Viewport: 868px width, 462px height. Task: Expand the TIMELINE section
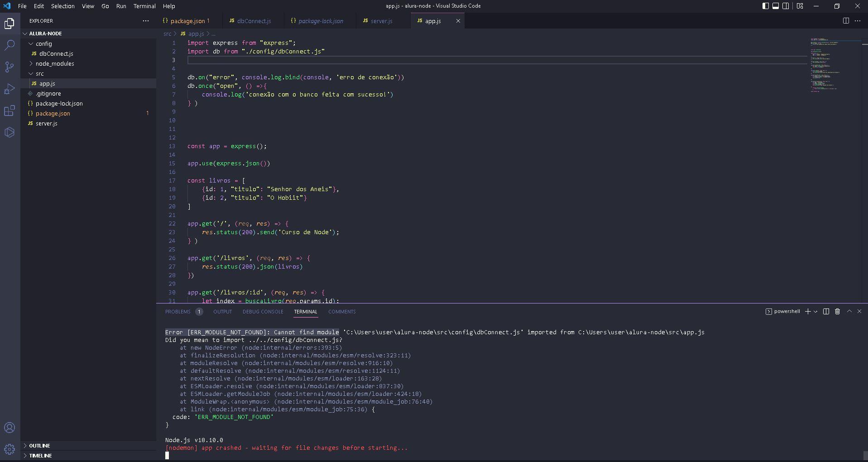tap(88, 456)
